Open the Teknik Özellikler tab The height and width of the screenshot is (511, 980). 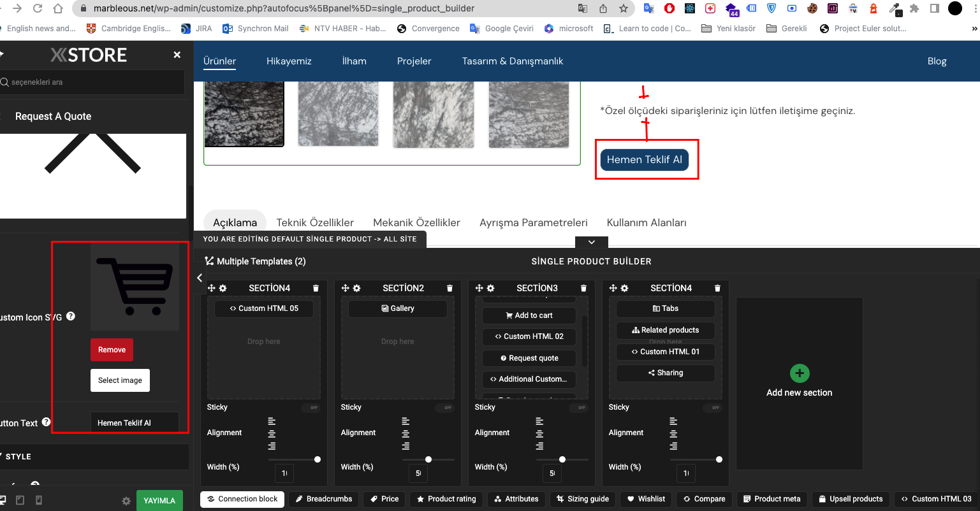click(x=315, y=222)
